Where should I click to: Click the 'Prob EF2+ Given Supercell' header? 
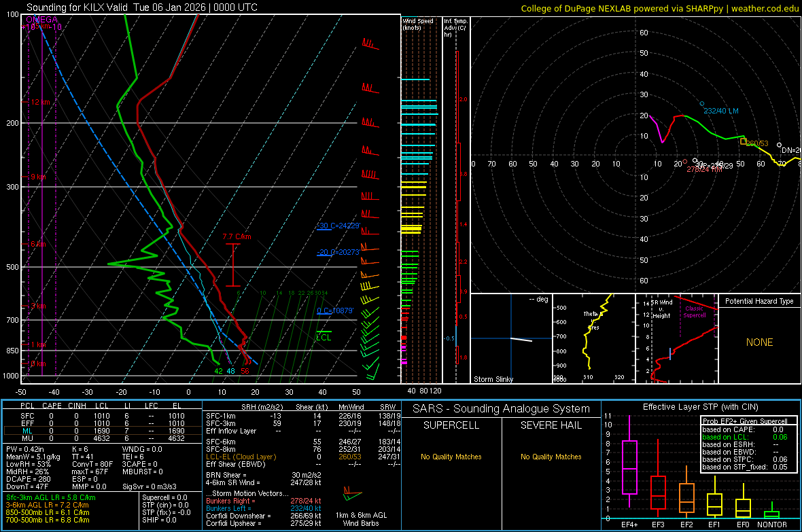[745, 421]
